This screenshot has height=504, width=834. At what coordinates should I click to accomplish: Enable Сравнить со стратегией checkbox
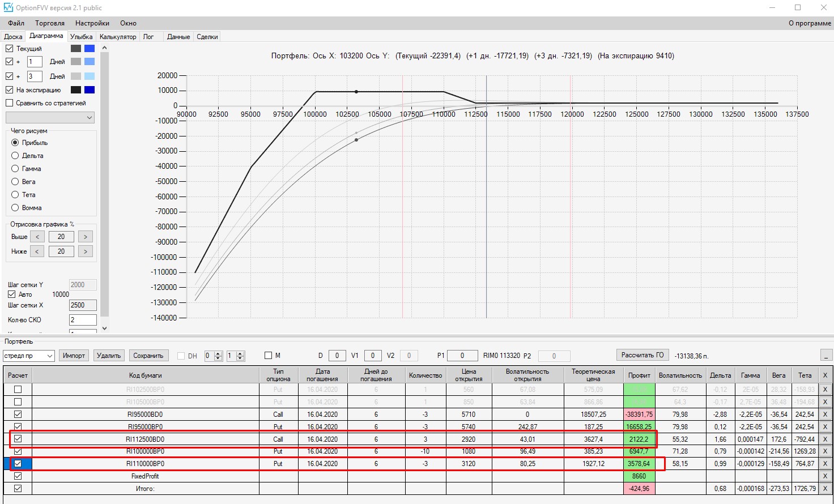pyautogui.click(x=9, y=103)
